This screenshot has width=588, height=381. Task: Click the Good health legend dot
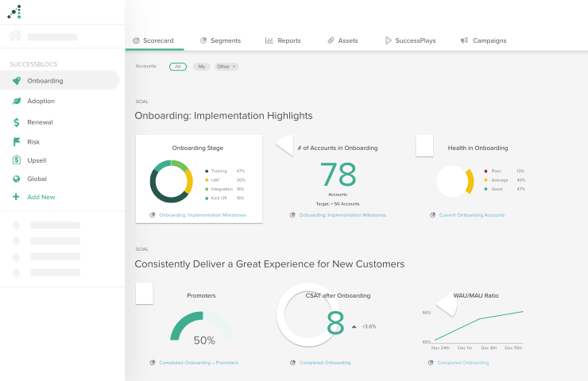tap(485, 189)
